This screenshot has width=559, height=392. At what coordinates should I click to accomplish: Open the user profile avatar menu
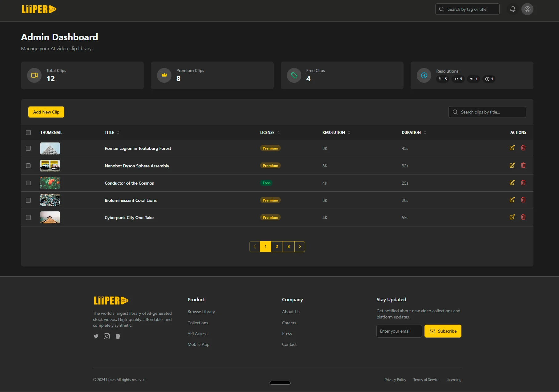click(x=527, y=9)
